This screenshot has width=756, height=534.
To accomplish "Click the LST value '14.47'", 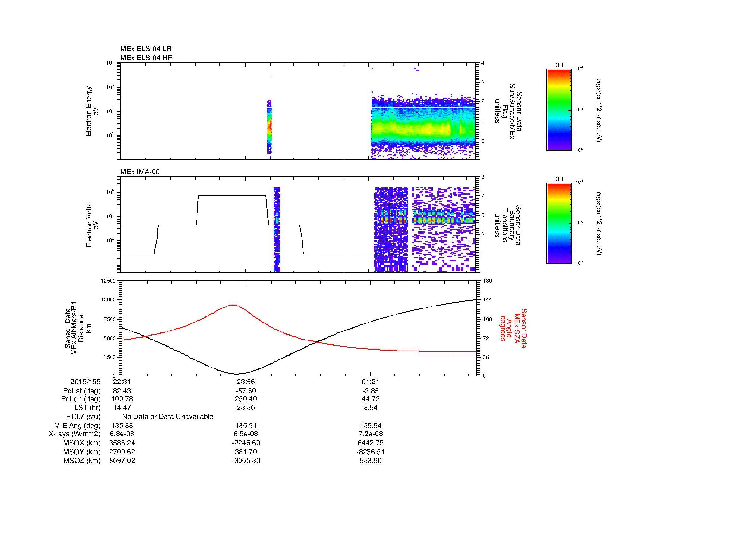I will [x=122, y=408].
